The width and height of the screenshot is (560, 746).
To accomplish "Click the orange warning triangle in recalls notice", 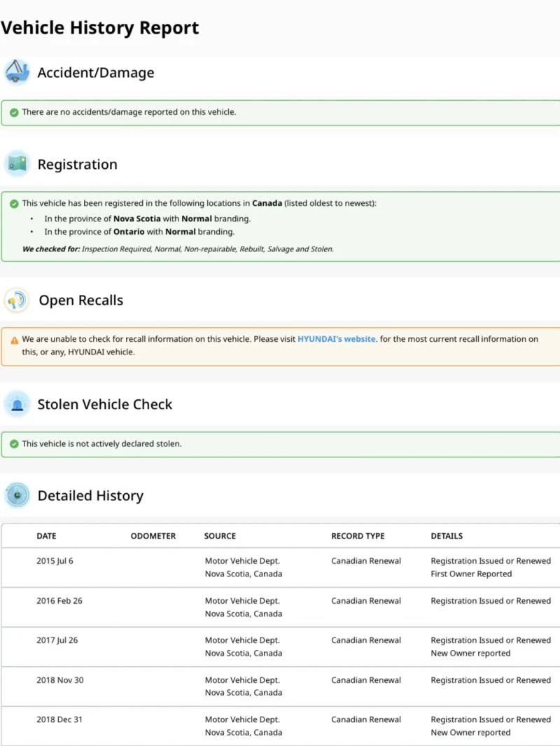I will pos(14,340).
